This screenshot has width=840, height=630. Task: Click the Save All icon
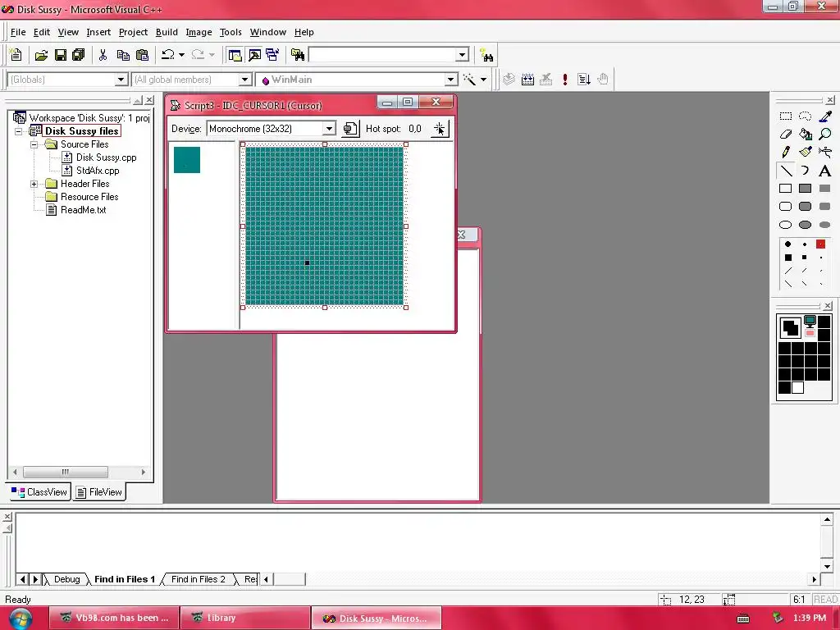78,55
